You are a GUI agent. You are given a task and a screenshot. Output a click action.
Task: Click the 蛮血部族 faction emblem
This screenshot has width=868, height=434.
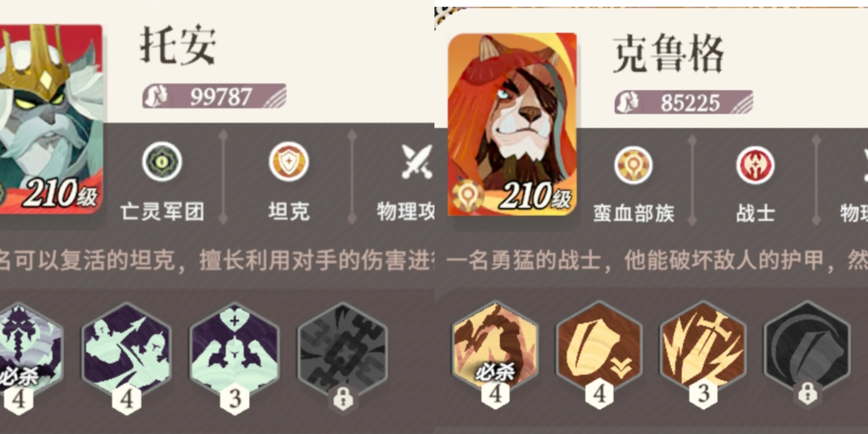[633, 165]
